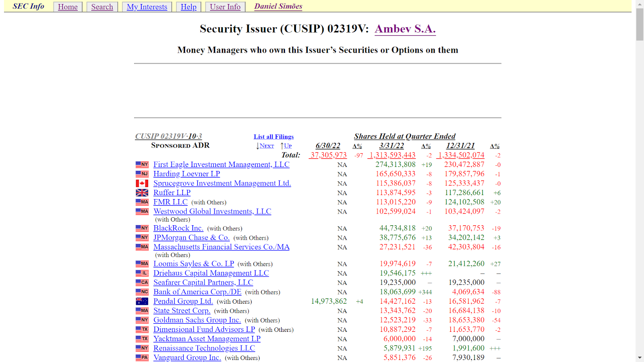The image size is (644, 362).
Task: Click the IL flag beside Driehaus Capital Management
Action: 142,273
